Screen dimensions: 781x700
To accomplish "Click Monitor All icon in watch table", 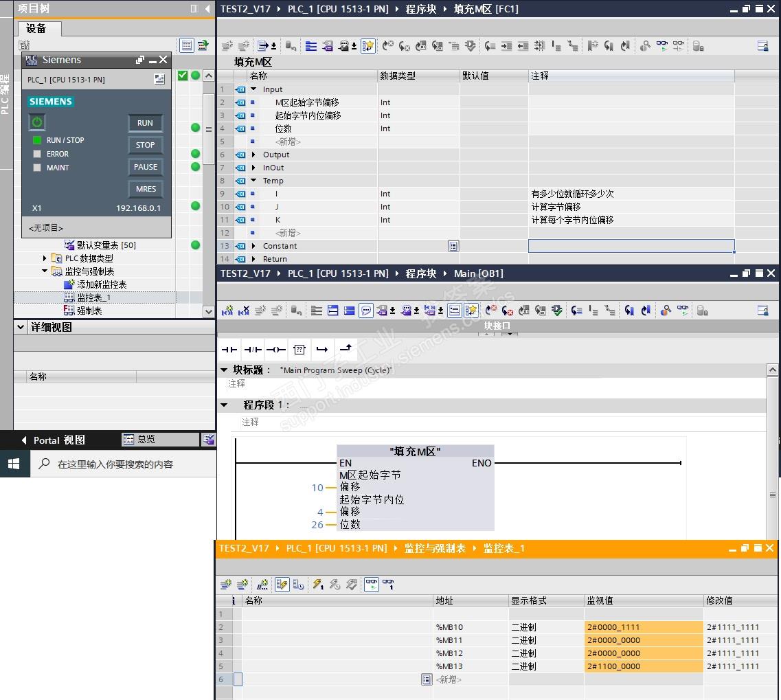I will 372,585.
